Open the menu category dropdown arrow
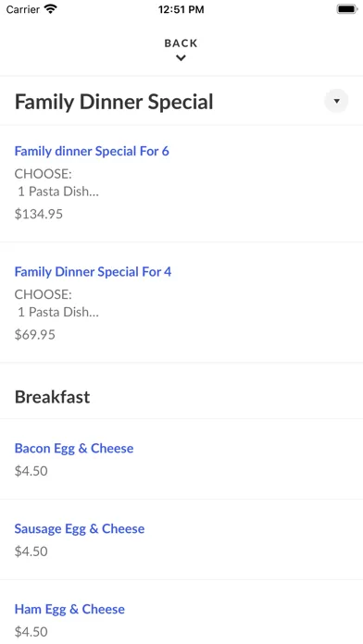 [x=336, y=101]
